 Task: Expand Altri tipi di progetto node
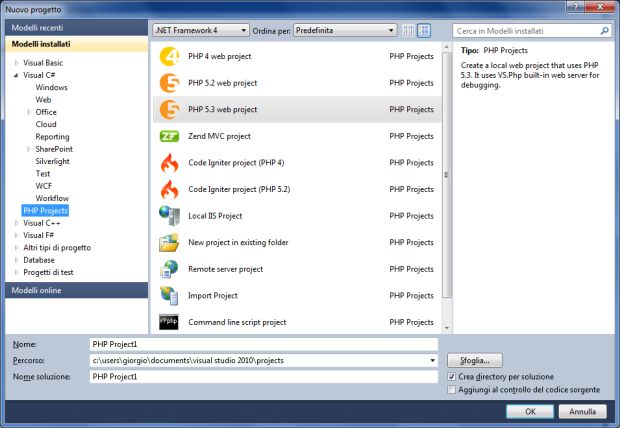[16, 248]
